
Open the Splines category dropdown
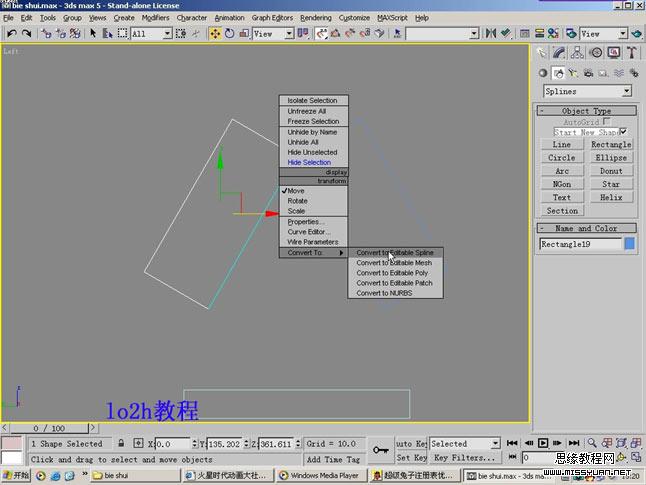(x=587, y=91)
